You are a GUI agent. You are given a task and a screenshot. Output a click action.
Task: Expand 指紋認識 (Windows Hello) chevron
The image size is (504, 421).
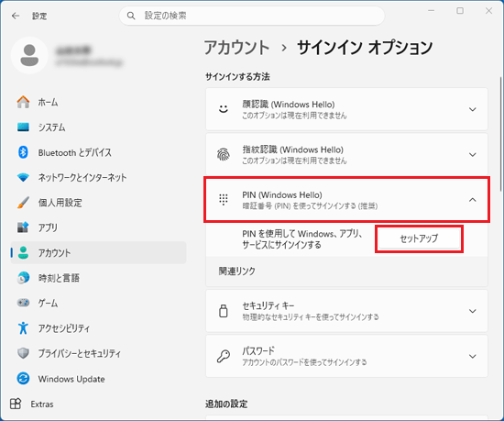click(472, 155)
